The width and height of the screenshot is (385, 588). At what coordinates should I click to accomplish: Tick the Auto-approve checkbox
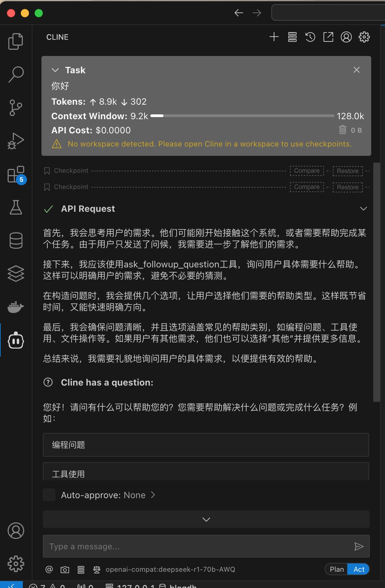coord(49,495)
